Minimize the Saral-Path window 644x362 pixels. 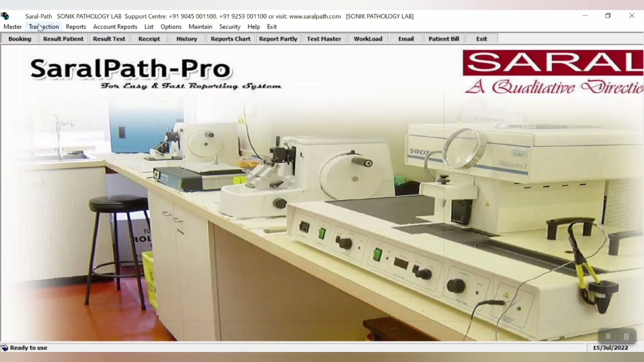pos(585,16)
